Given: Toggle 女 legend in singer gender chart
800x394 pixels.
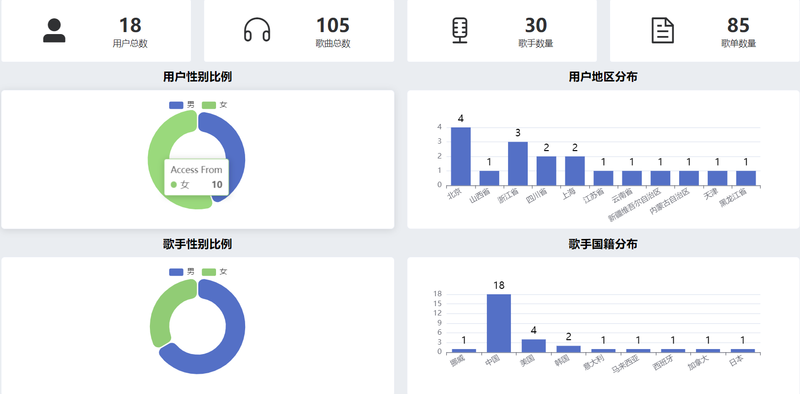Looking at the screenshot, I should 215,272.
